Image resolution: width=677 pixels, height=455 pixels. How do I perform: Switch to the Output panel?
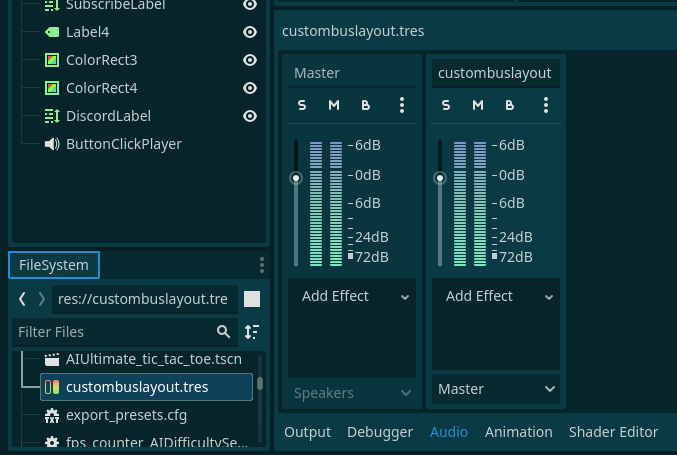(x=307, y=432)
